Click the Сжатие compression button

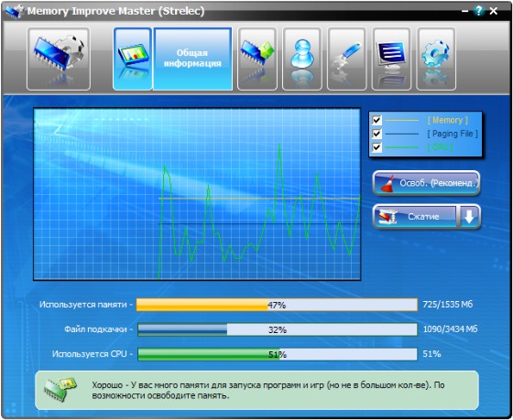coord(416,216)
